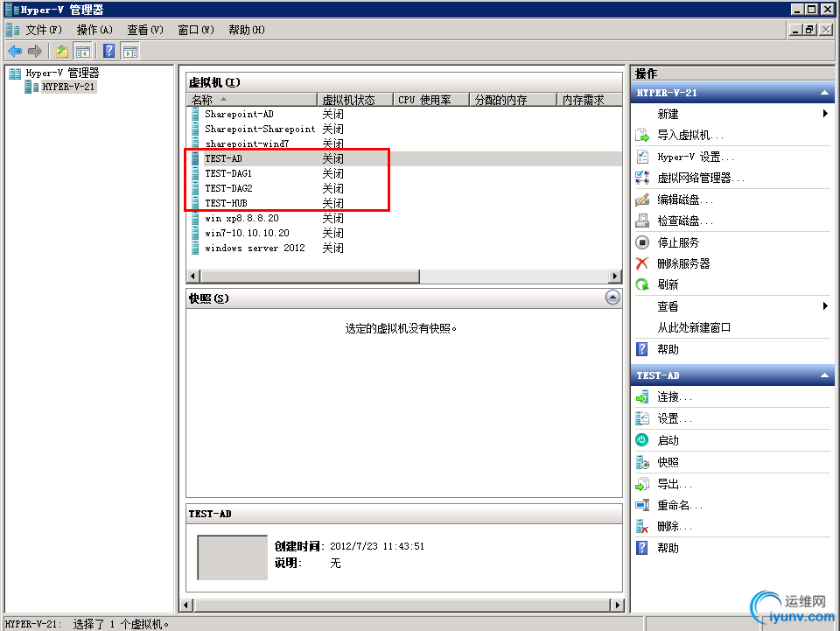Click the VM list scroll right arrow
The height and width of the screenshot is (631, 840).
tap(615, 277)
